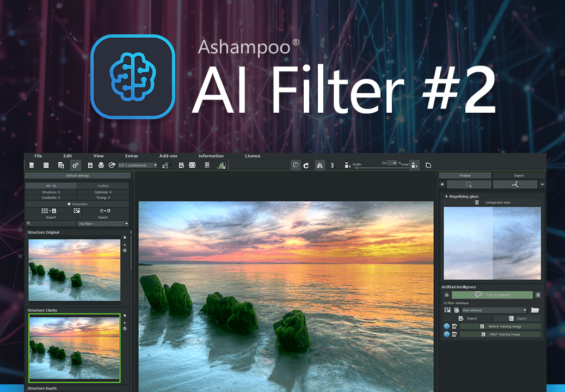This screenshot has width=565, height=392.
Task: Open the No filter dropdown
Action: pos(103,224)
